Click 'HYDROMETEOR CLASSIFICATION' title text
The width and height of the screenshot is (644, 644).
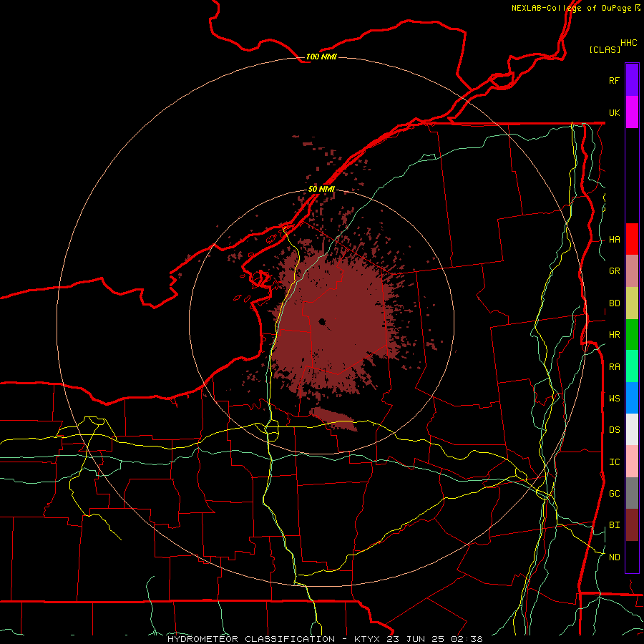[251, 639]
